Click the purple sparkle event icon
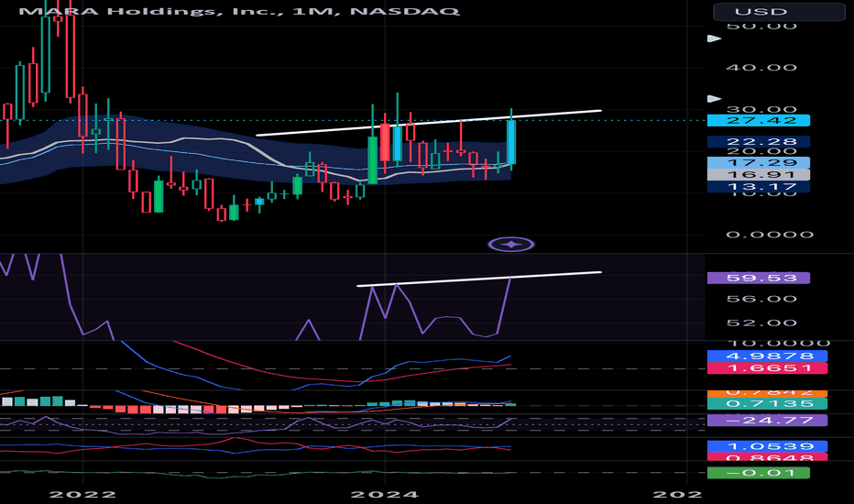The image size is (854, 504). click(511, 244)
